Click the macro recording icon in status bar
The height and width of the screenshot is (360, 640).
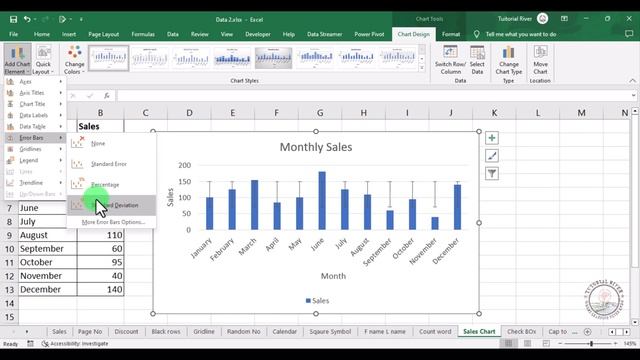coord(30,344)
